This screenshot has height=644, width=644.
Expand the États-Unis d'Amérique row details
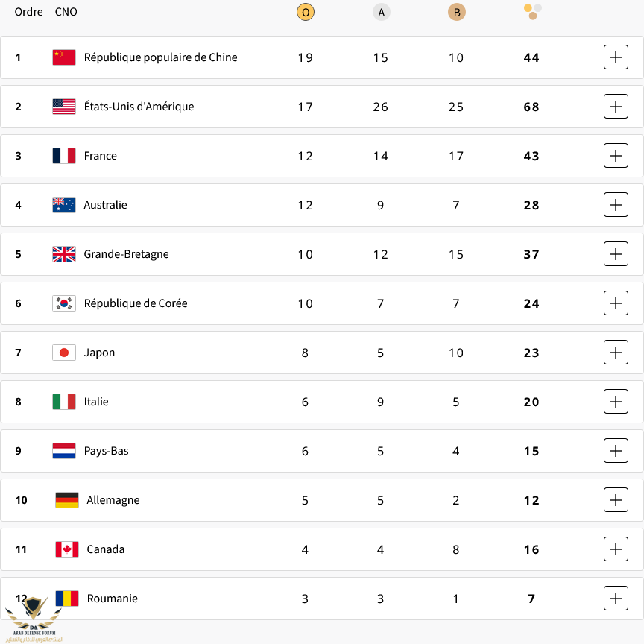click(616, 107)
